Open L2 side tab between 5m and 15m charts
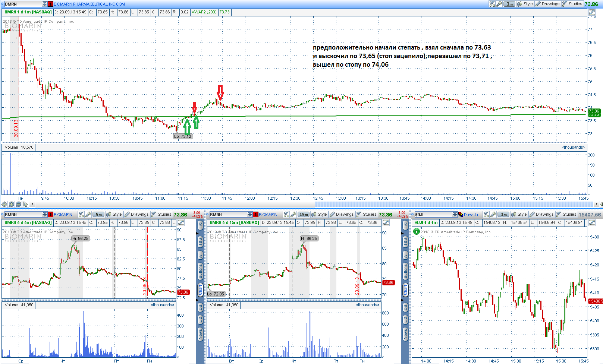603x364 pixels. click(200, 320)
